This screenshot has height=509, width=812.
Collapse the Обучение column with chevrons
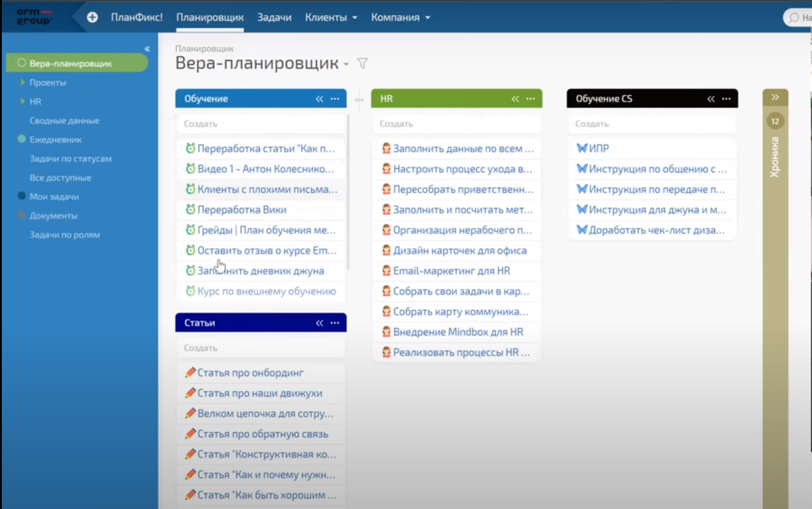[x=320, y=99]
